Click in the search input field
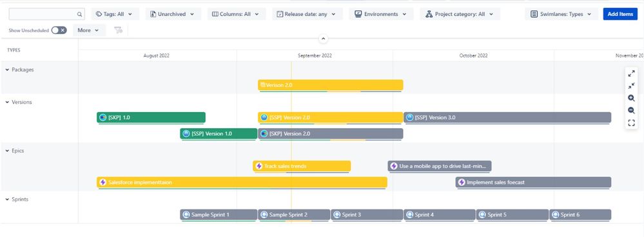This screenshot has width=644, height=237. click(x=47, y=14)
